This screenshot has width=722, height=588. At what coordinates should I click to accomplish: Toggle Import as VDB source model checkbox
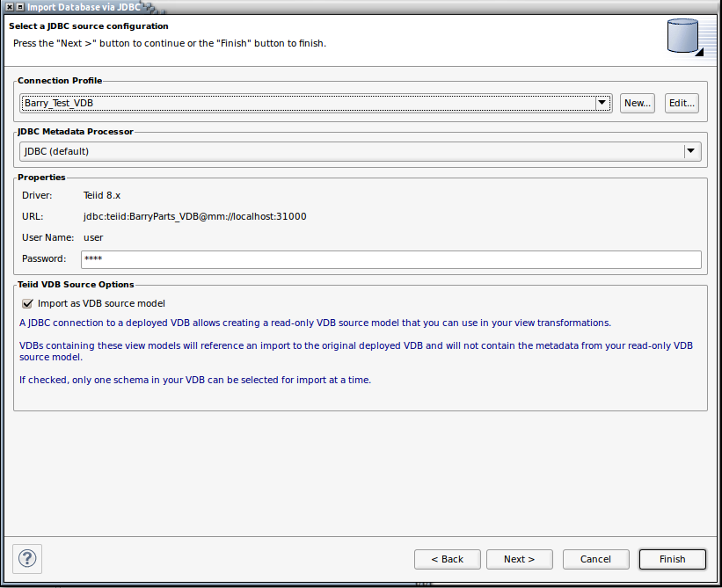coord(27,303)
